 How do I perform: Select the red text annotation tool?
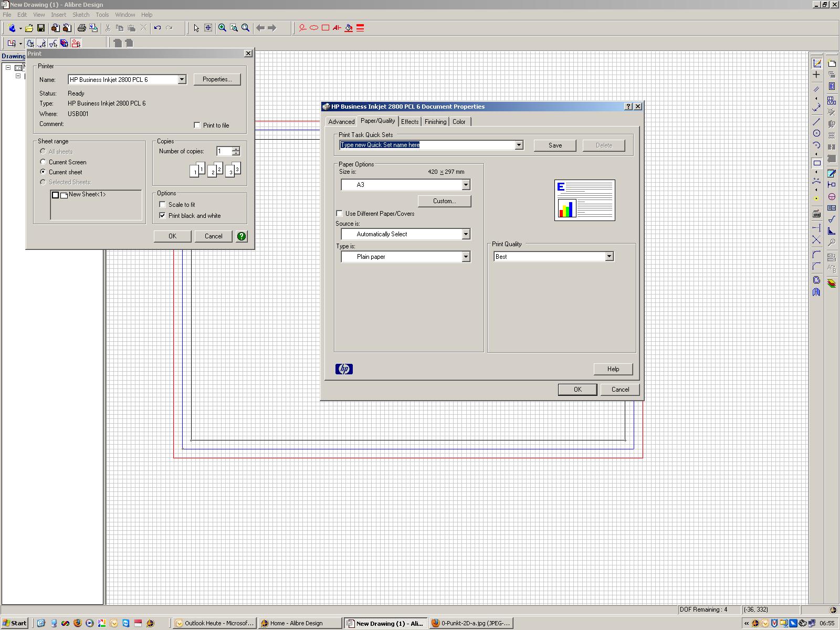337,28
